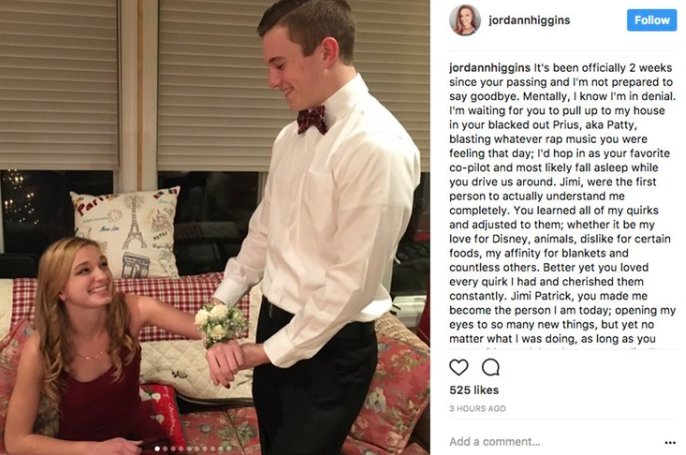Jump to the ninth carousel dot

(x=220, y=449)
